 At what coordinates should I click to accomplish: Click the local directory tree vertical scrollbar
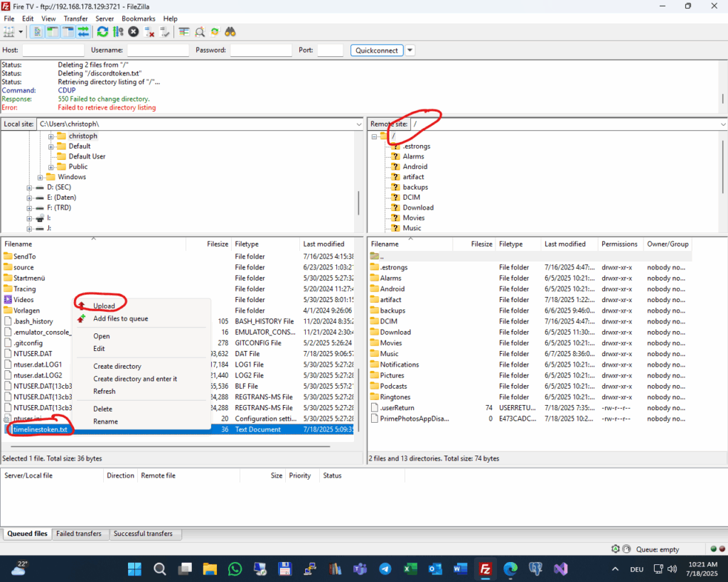click(x=358, y=203)
